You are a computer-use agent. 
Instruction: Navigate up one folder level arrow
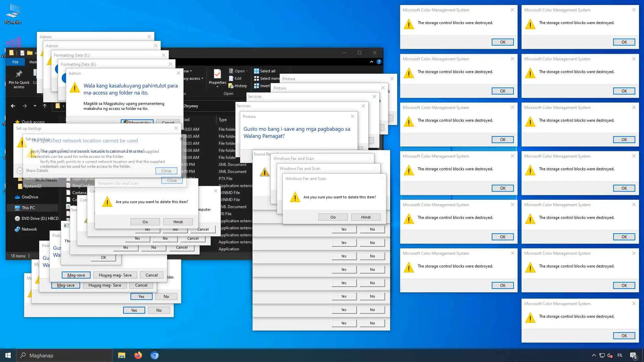[45, 106]
